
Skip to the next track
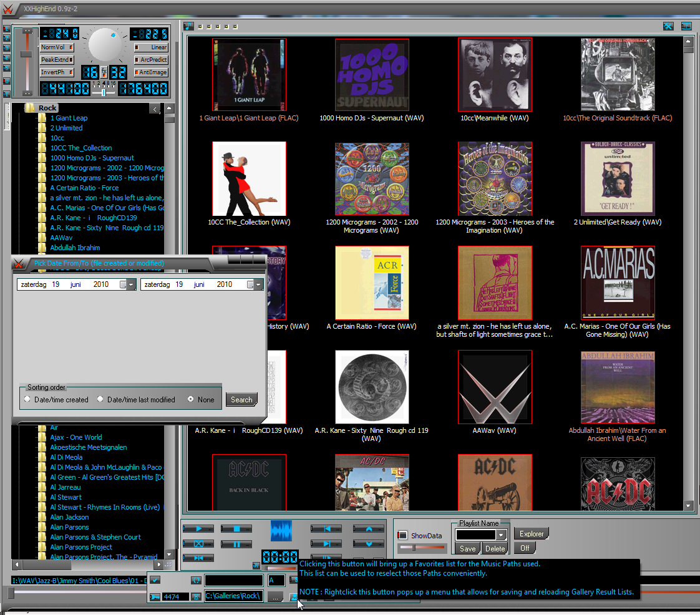tap(326, 544)
